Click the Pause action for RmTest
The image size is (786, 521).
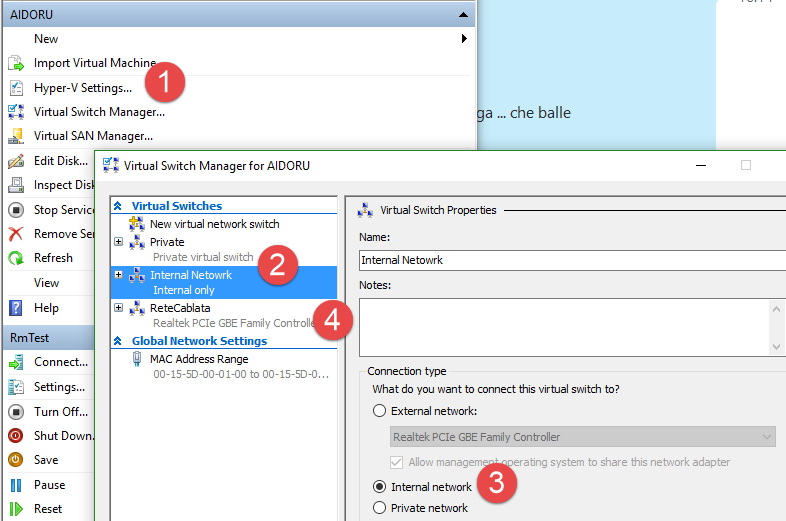(50, 485)
